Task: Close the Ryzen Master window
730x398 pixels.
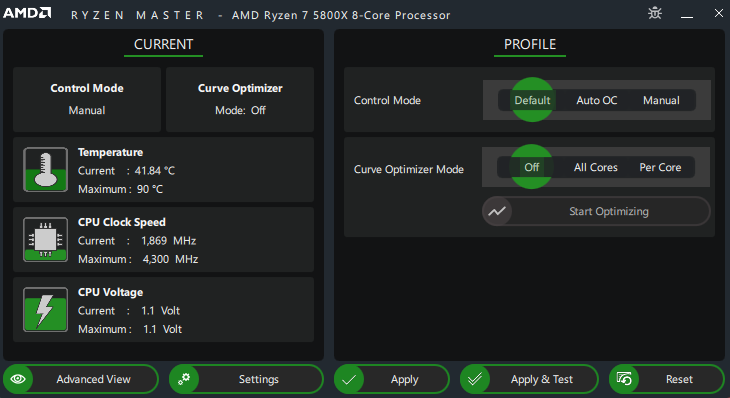Action: point(718,13)
